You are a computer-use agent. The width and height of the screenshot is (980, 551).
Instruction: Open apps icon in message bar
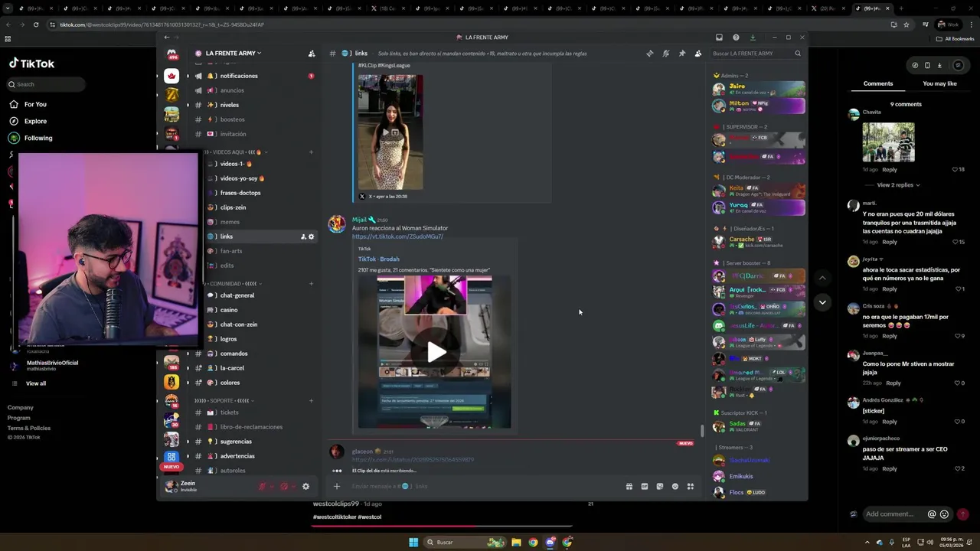[690, 486]
